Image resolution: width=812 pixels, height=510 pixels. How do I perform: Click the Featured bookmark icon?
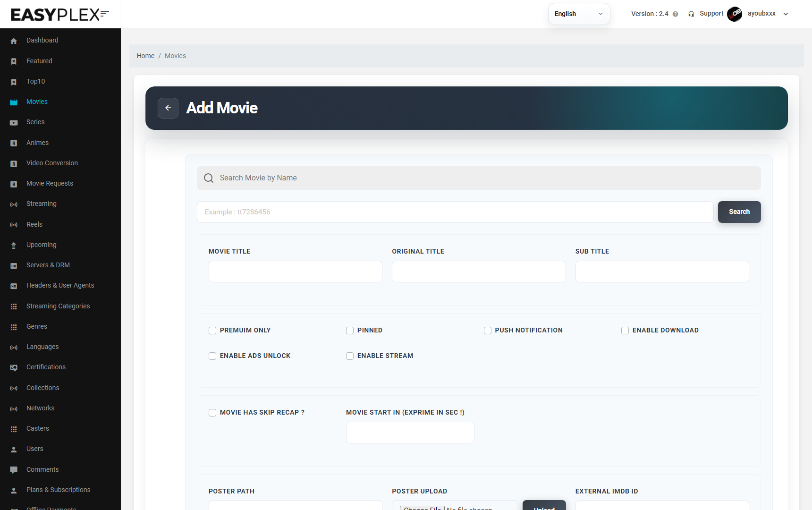click(x=14, y=61)
